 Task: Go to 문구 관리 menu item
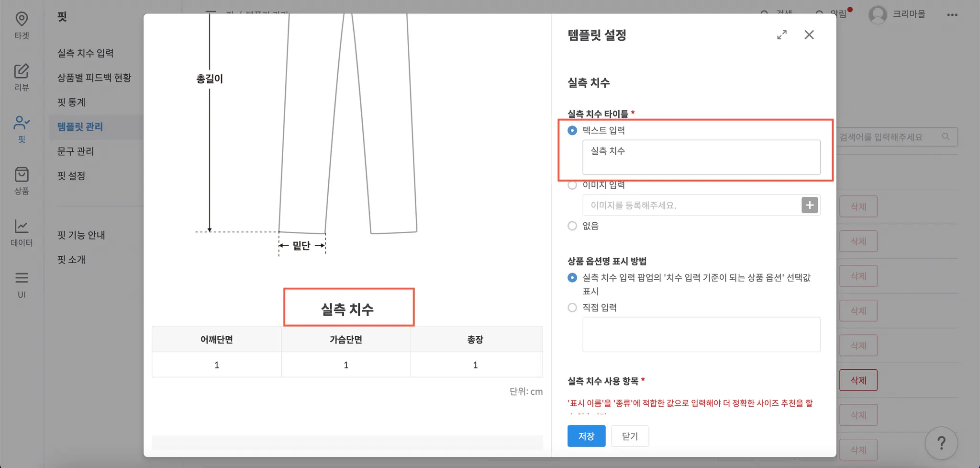click(76, 151)
